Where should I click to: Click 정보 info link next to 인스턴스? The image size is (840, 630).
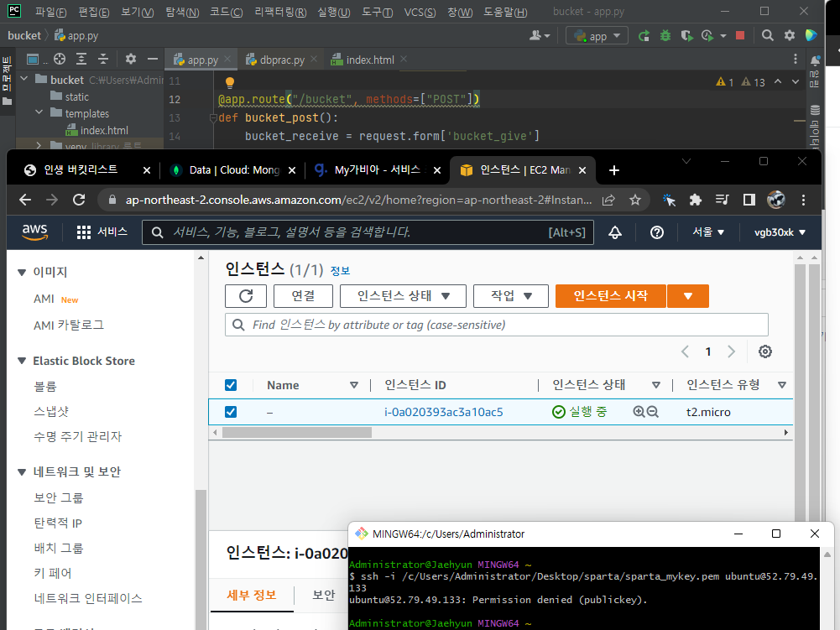pos(340,270)
